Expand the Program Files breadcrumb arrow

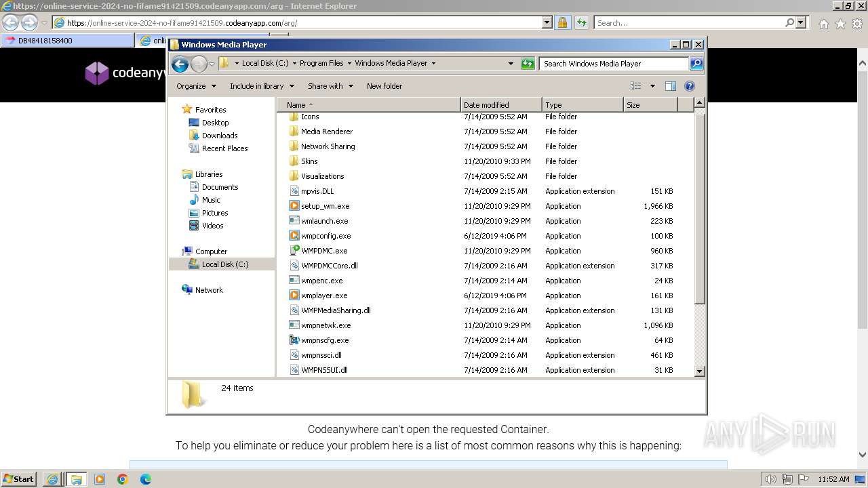point(349,64)
